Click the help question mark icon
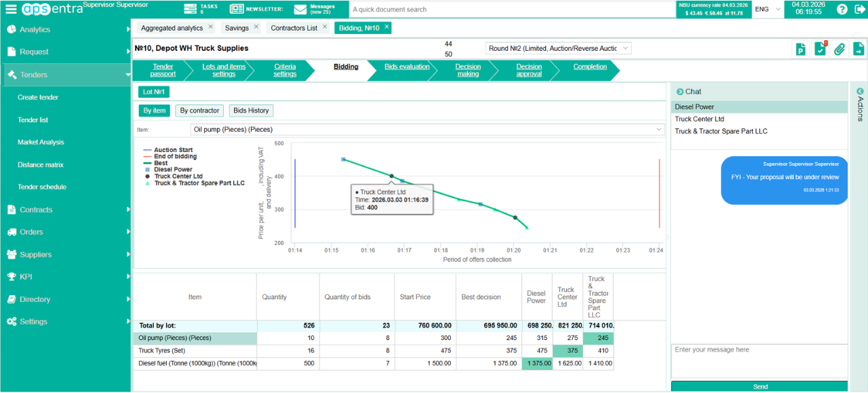The height and width of the screenshot is (393, 868). point(842,10)
